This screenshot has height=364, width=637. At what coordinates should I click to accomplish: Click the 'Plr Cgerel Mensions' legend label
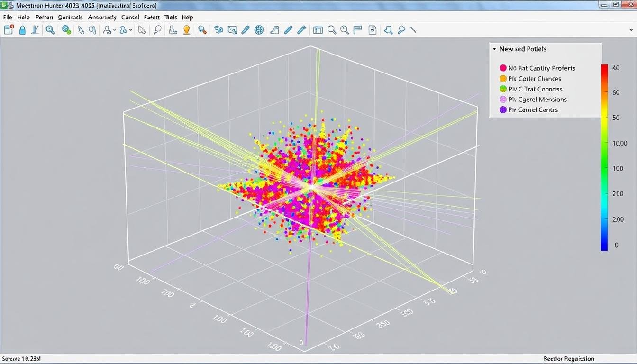tap(537, 100)
